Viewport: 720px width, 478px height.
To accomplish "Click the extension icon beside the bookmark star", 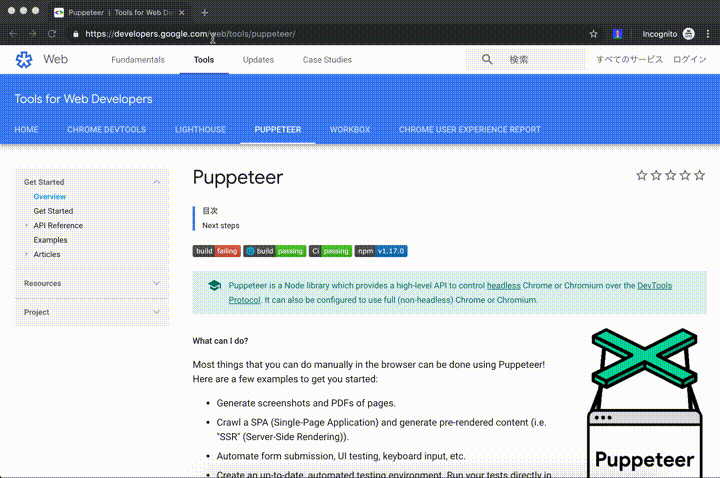I will (x=617, y=34).
